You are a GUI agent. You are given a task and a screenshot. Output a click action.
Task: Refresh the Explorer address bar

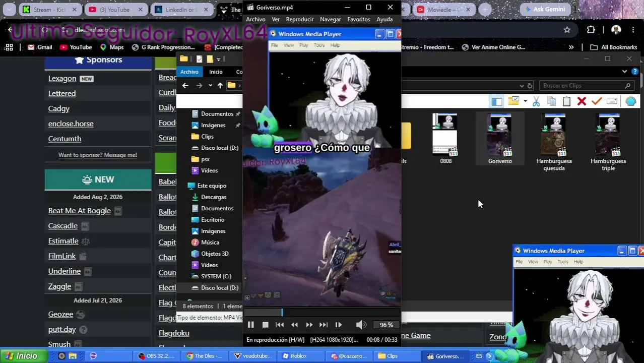pos(529,86)
